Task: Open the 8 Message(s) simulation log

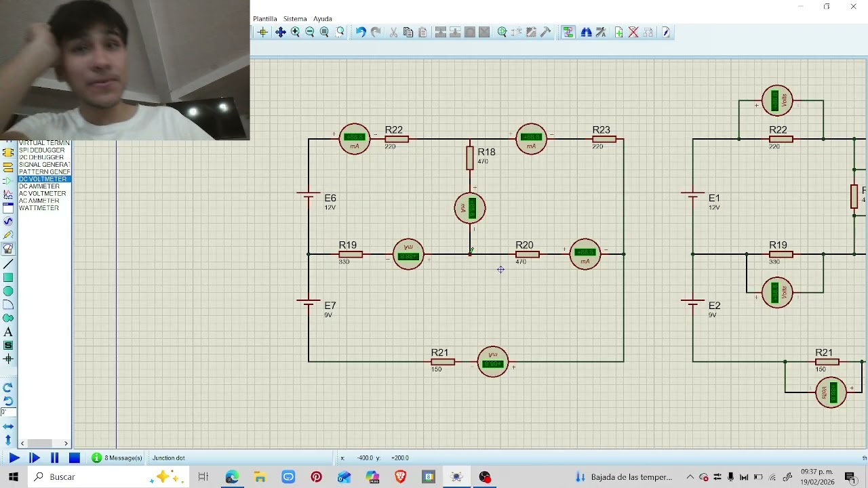Action: tap(117, 458)
